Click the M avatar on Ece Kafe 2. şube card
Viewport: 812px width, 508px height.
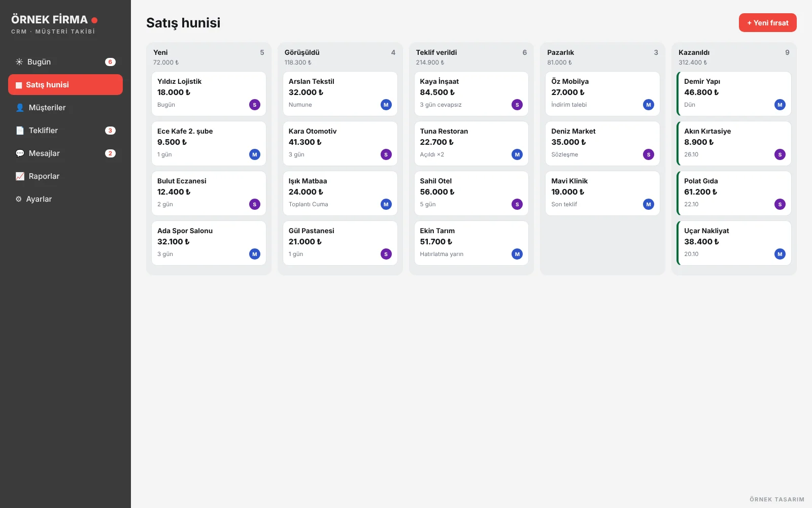click(x=255, y=154)
